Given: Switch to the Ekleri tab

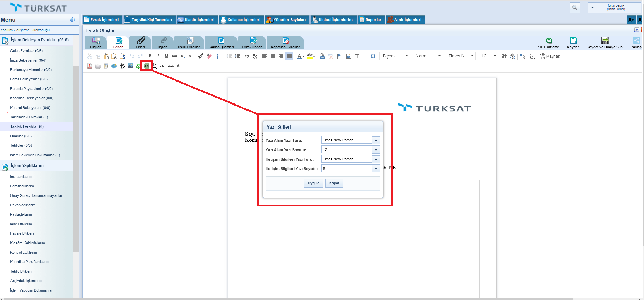Looking at the screenshot, I should point(141,43).
